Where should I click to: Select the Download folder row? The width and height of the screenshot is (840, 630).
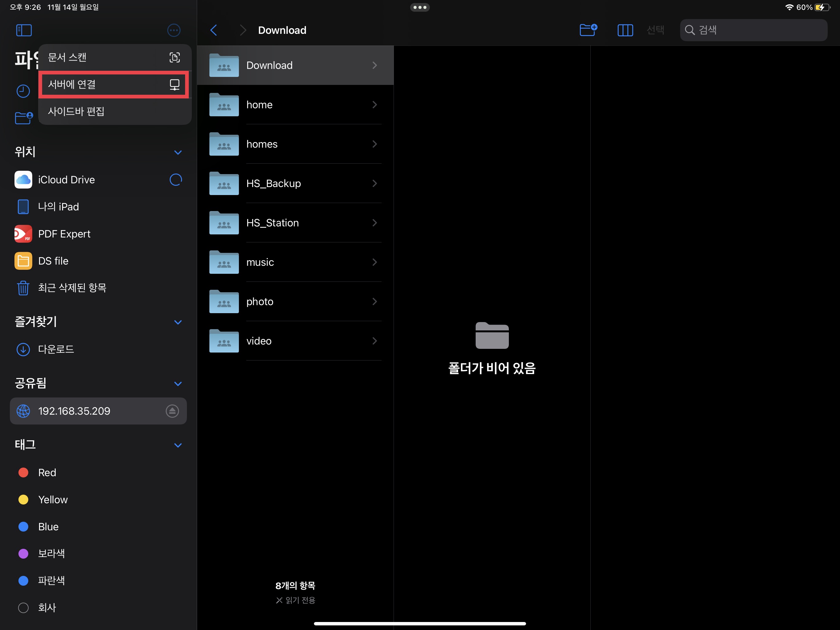pyautogui.click(x=295, y=65)
